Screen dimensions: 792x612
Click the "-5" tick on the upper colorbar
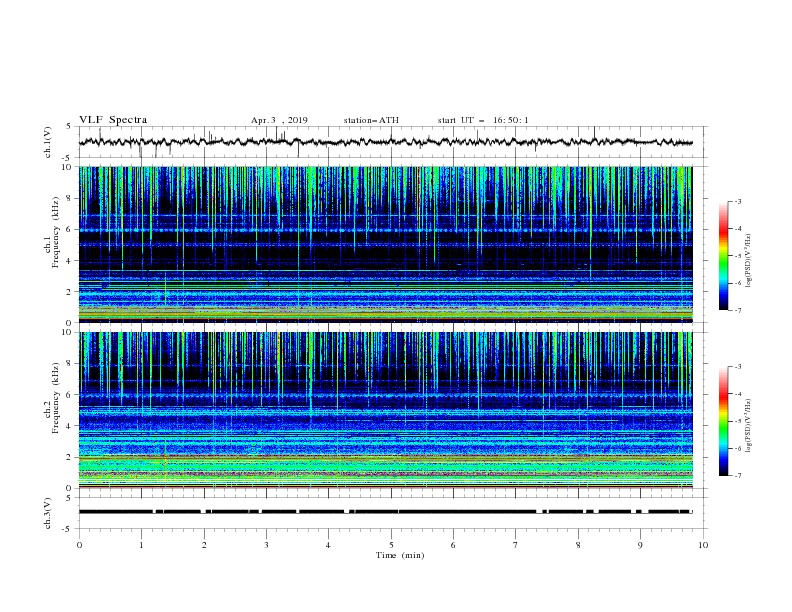pos(737,256)
